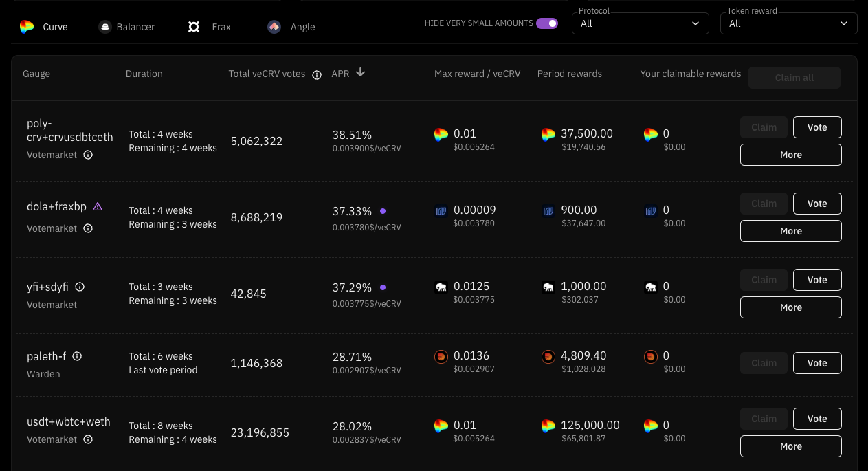Click token icon beside 1,000.00 period rewards

pyautogui.click(x=548, y=287)
